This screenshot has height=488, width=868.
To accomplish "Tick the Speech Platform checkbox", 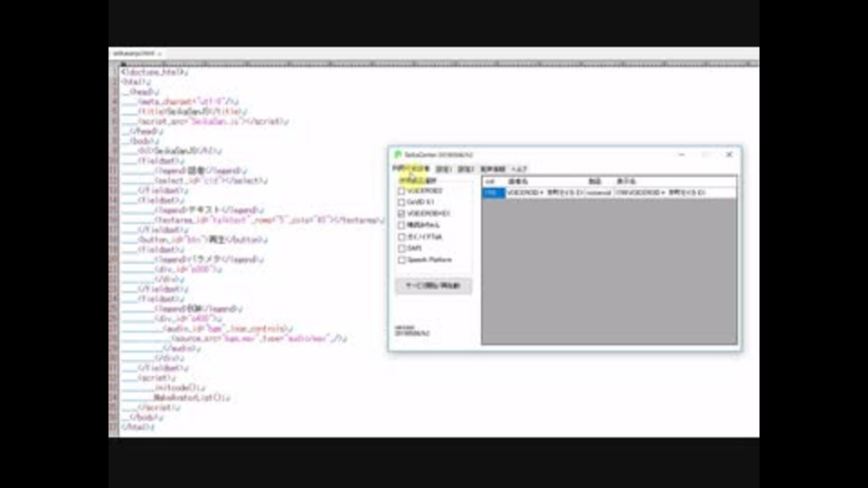I will [x=401, y=260].
